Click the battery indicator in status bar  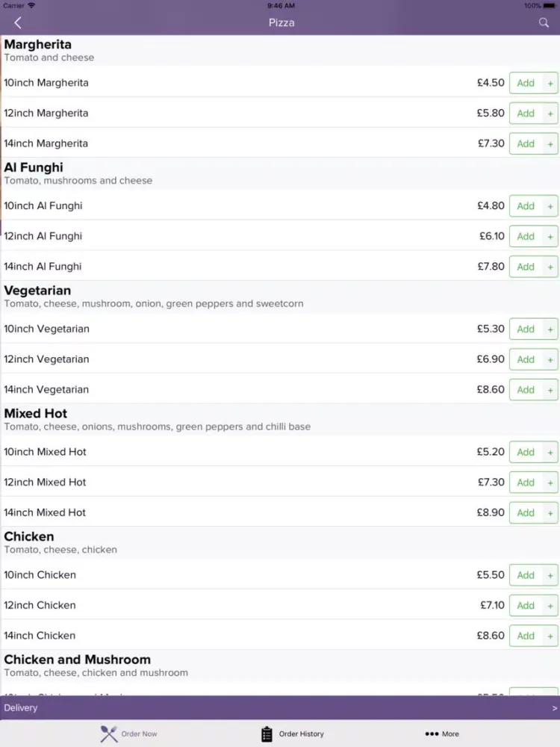coord(549,6)
